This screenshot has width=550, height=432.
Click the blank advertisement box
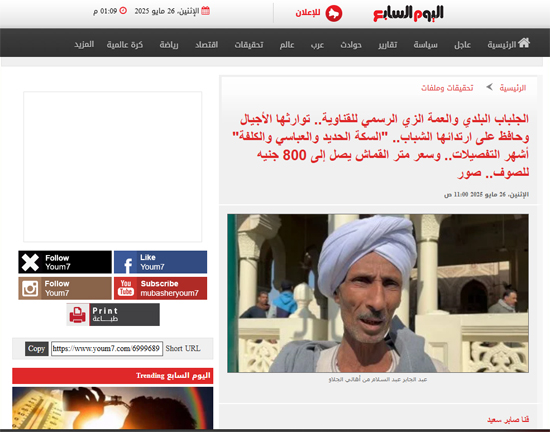(x=113, y=167)
